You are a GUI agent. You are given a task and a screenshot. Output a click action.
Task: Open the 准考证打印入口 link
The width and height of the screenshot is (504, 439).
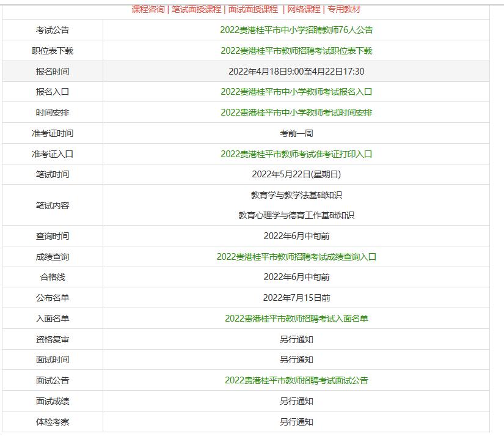point(298,153)
